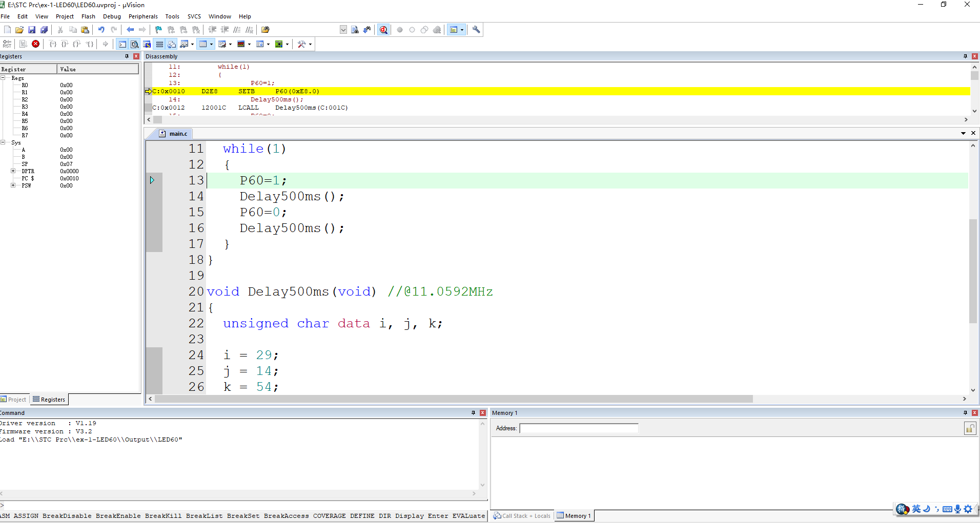980x523 pixels.
Task: Stop program execution with the red X
Action: click(x=36, y=44)
